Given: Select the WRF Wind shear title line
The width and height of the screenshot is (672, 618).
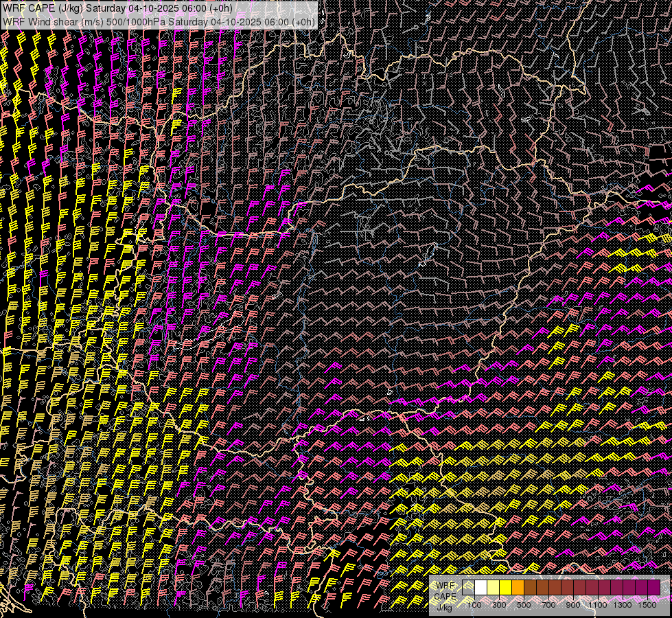Looking at the screenshot, I should pos(159,21).
